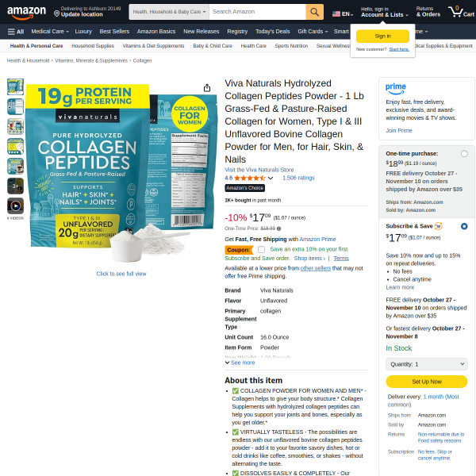Viewport: 476px width, 476px height.
Task: Open the All hamburger menu
Action: [16, 32]
